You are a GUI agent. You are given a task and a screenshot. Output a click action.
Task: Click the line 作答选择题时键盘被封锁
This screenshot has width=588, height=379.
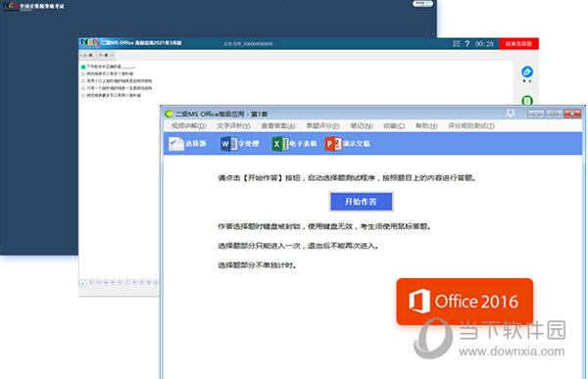(x=324, y=226)
